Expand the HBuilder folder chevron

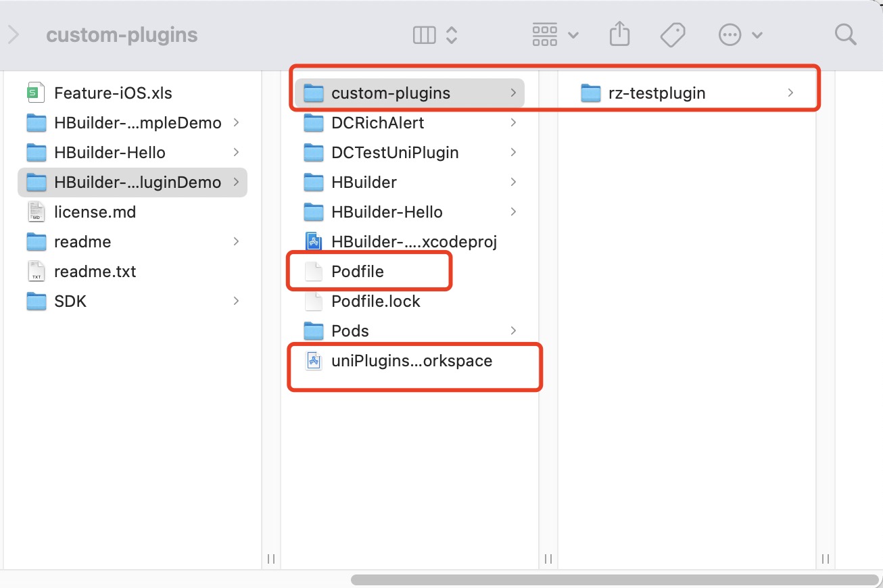513,182
